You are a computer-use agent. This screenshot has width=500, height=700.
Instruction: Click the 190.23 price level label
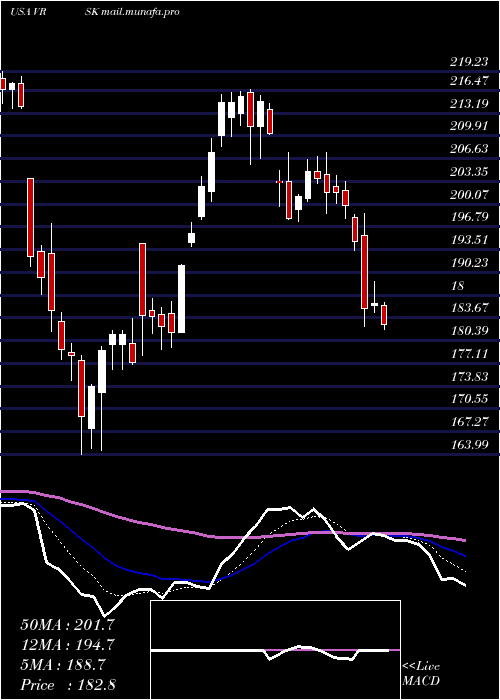469,263
